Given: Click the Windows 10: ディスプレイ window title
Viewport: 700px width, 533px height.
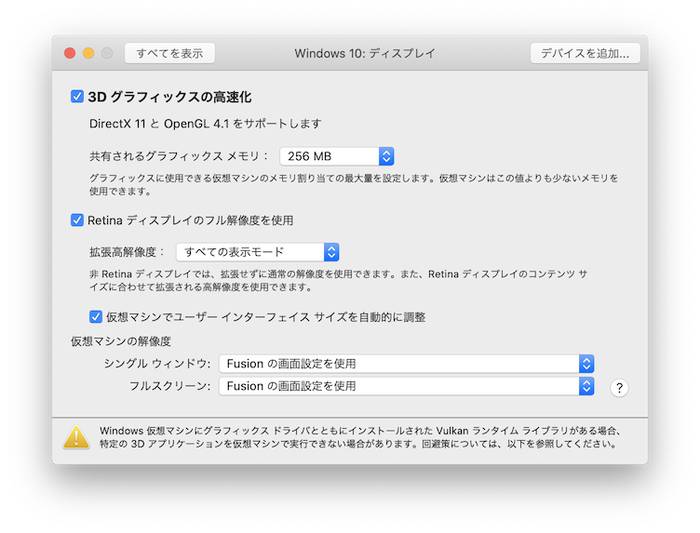Looking at the screenshot, I should (365, 54).
